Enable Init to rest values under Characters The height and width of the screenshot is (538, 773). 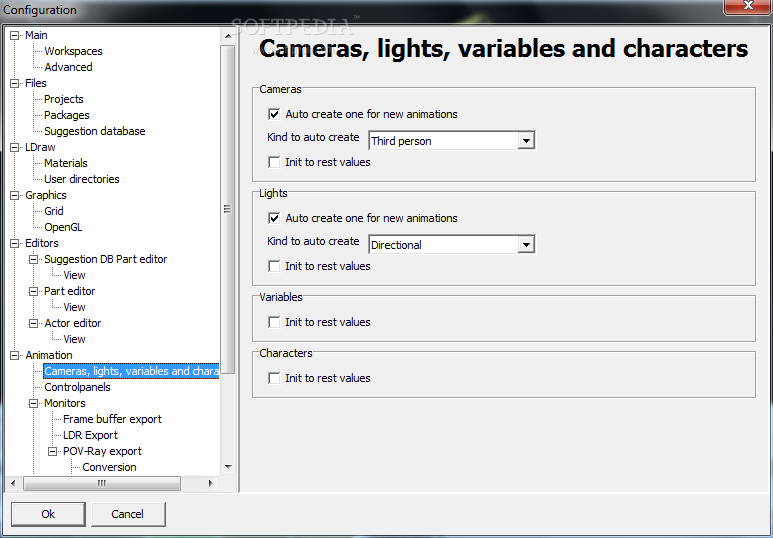point(274,378)
